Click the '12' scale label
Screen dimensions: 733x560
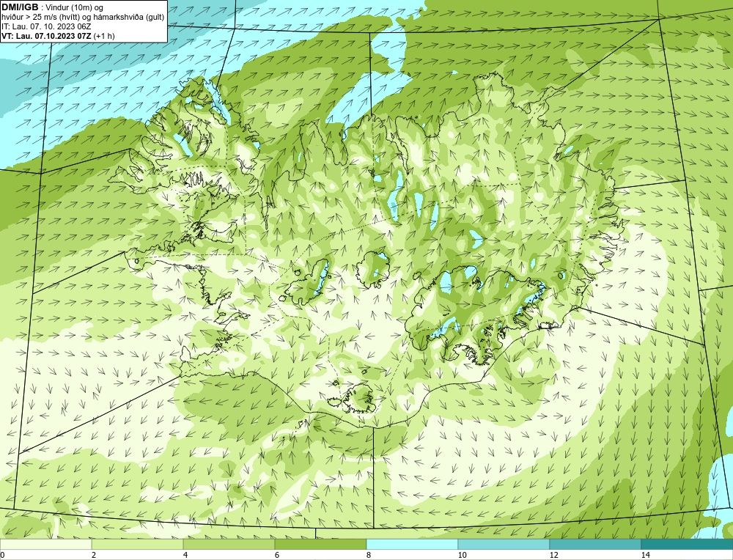554,555
